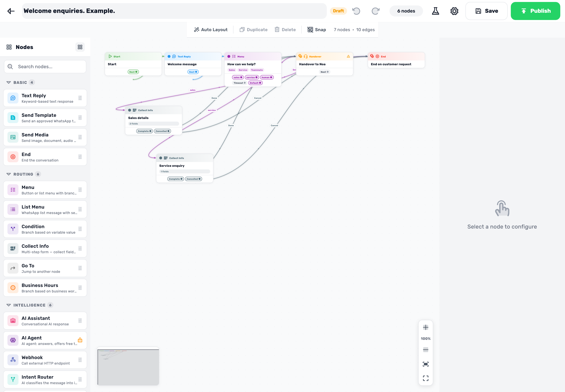Click the redo icon
Screen dimensions: 565x392
(x=375, y=11)
